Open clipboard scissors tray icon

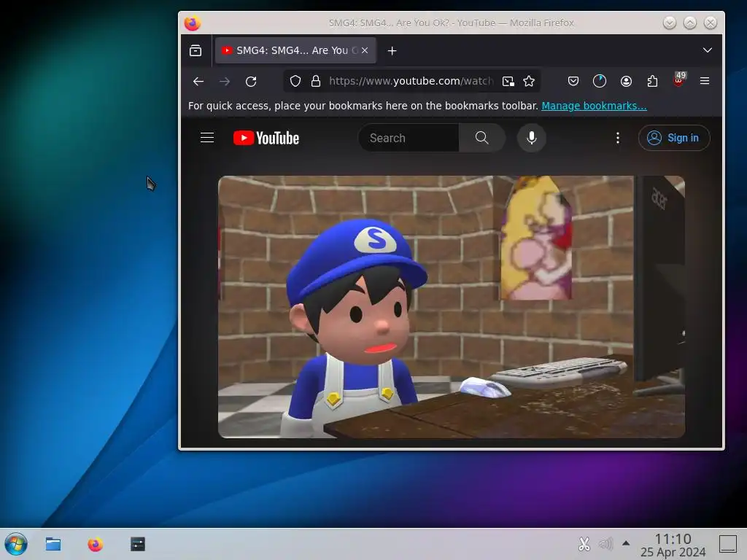pyautogui.click(x=584, y=543)
